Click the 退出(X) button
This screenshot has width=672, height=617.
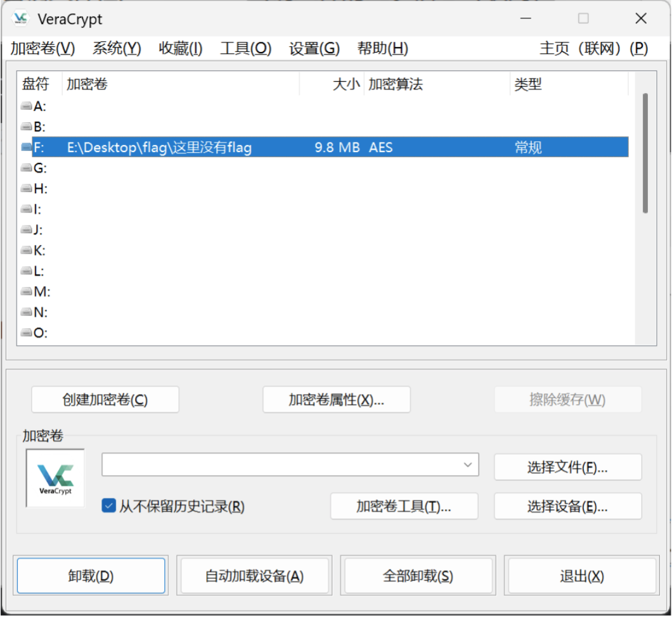click(582, 576)
